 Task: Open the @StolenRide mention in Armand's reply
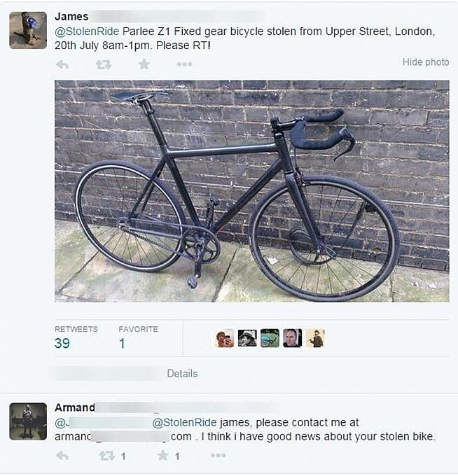185,423
